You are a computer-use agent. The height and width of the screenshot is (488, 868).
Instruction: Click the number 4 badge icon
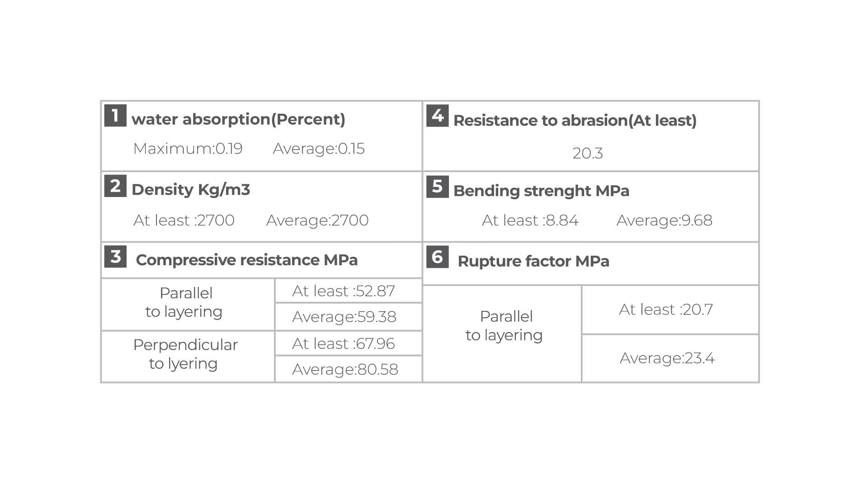437,115
